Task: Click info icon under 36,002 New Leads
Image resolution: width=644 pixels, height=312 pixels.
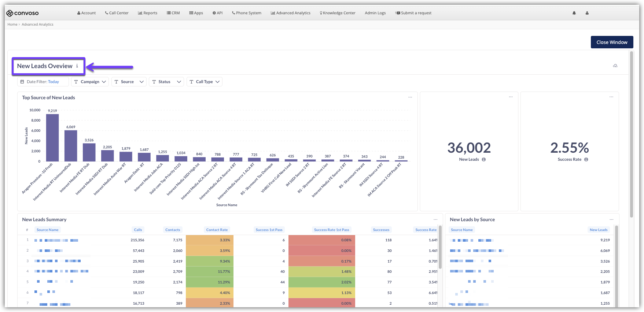Action: pos(484,160)
